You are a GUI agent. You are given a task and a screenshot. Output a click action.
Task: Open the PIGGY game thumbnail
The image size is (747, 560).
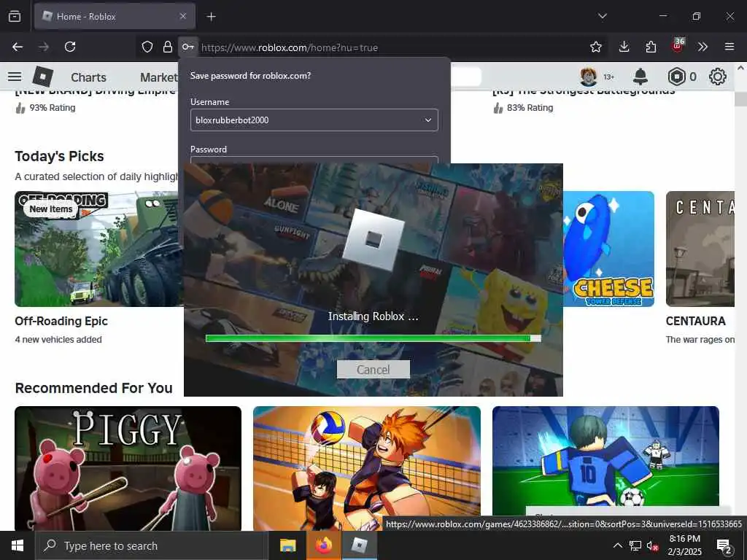128,468
